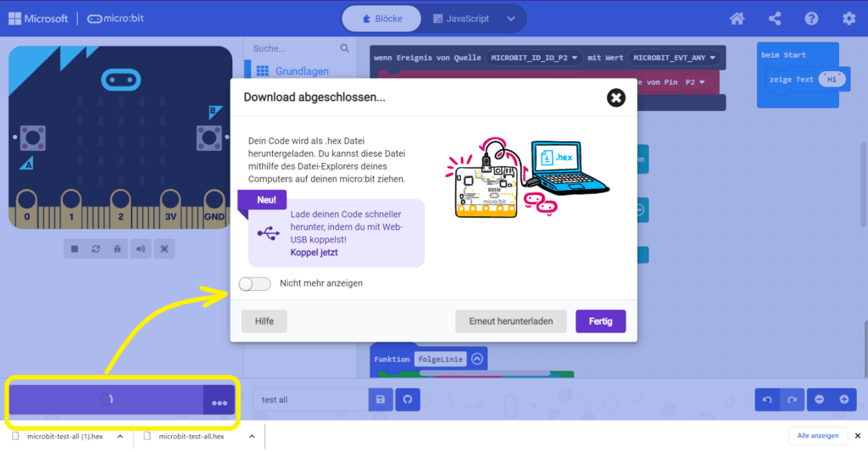This screenshot has height=452, width=868.
Task: Open MICROBIT_ID_IO_P2 dropdown
Action: click(534, 58)
